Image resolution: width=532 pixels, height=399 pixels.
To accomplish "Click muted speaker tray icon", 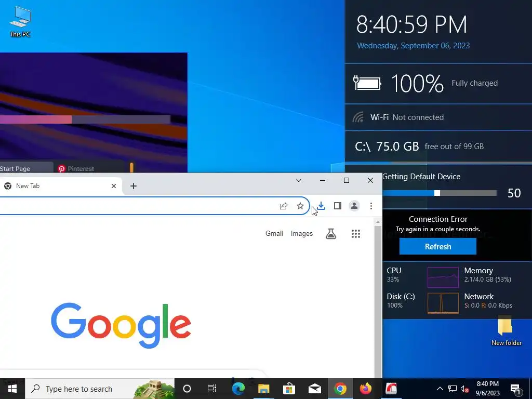I will point(464,389).
